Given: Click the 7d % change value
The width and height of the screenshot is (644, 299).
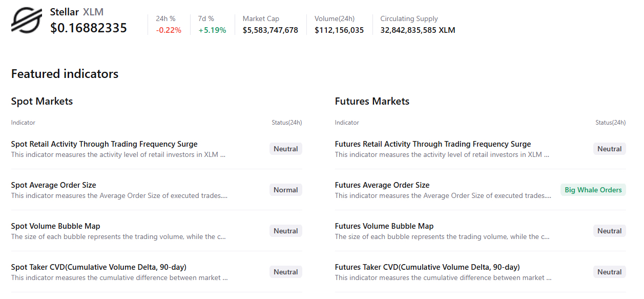Looking at the screenshot, I should [212, 30].
